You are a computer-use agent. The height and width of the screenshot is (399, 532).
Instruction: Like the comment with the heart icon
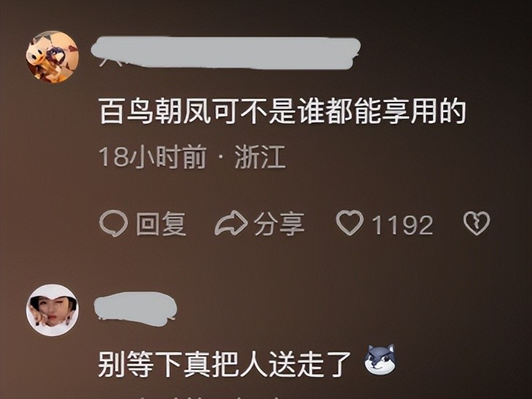tap(350, 223)
